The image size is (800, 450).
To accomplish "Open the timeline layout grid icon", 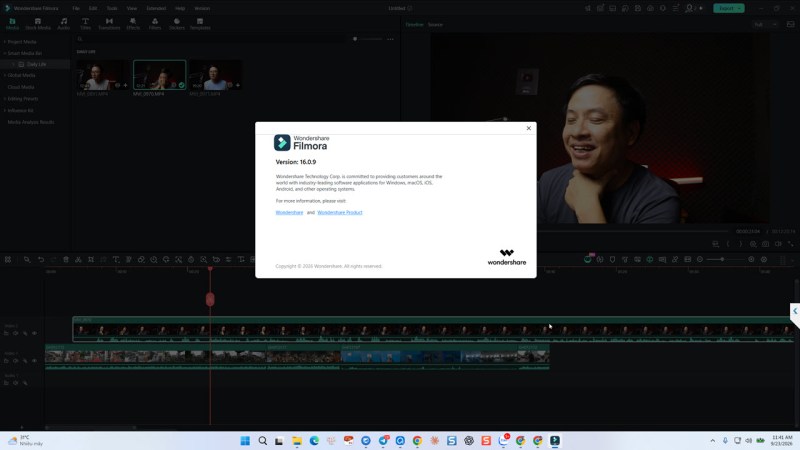I will pos(8,260).
